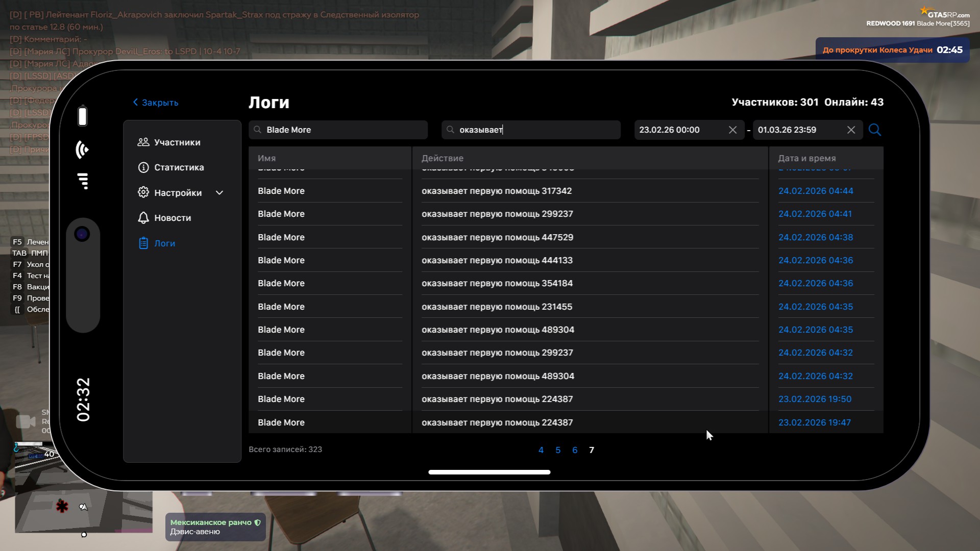Clear the start date 23.02.26 field
The height and width of the screenshot is (551, 980).
click(x=732, y=130)
